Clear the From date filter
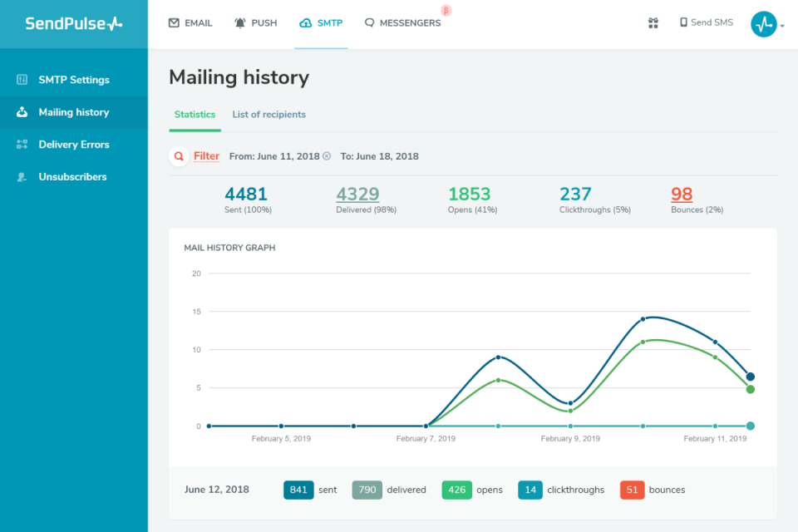Image resolution: width=798 pixels, height=532 pixels. [x=325, y=155]
